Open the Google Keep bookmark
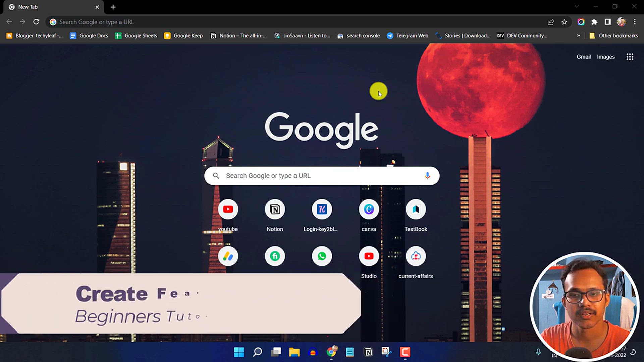This screenshot has width=644, height=362. [x=183, y=36]
